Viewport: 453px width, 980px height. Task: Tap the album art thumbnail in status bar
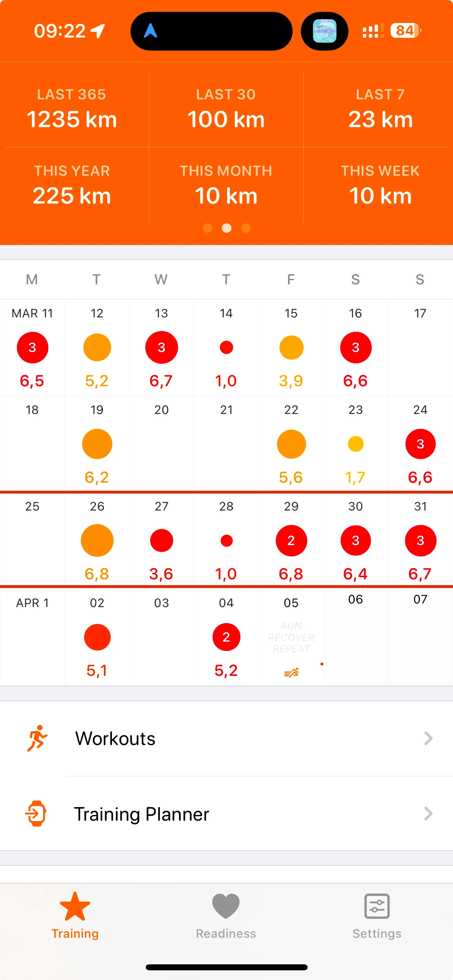pos(325,31)
